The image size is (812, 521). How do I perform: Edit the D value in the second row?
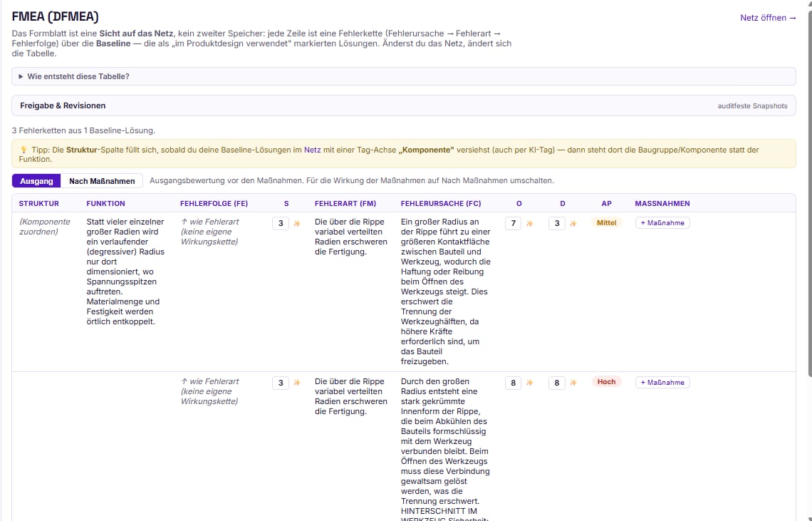(x=557, y=383)
